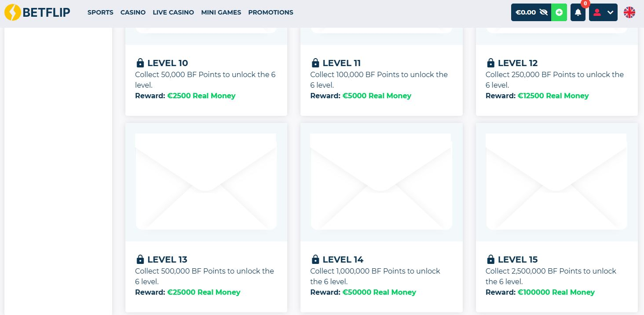Open the red user profile icon
644x315 pixels.
point(597,12)
